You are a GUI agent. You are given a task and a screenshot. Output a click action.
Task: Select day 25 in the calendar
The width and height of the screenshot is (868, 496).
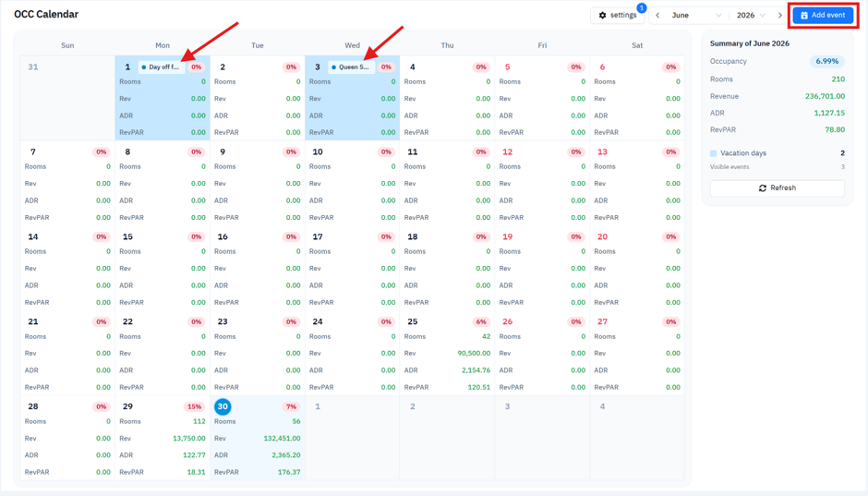click(x=413, y=321)
